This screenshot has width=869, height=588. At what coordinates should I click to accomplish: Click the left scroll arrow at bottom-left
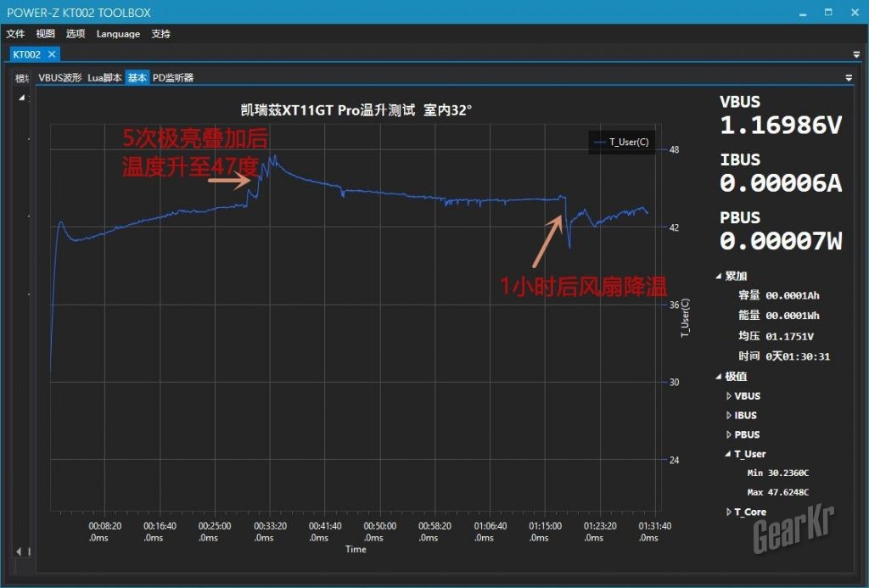pyautogui.click(x=19, y=552)
